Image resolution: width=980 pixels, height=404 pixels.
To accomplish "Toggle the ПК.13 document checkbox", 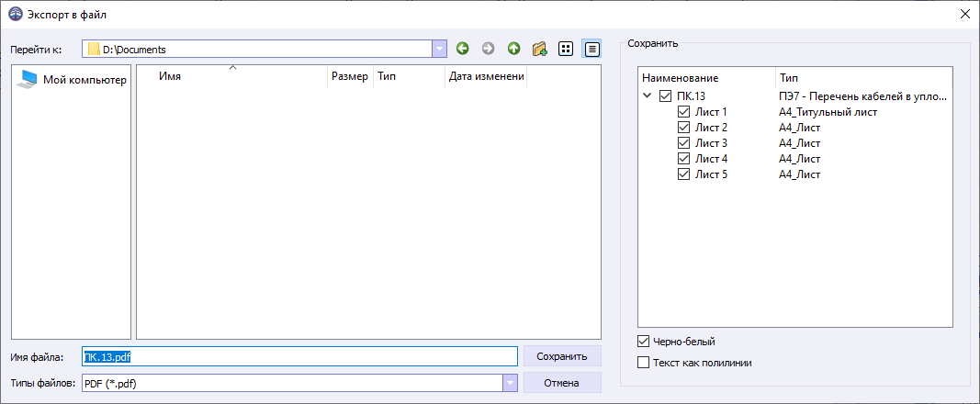I will click(665, 96).
